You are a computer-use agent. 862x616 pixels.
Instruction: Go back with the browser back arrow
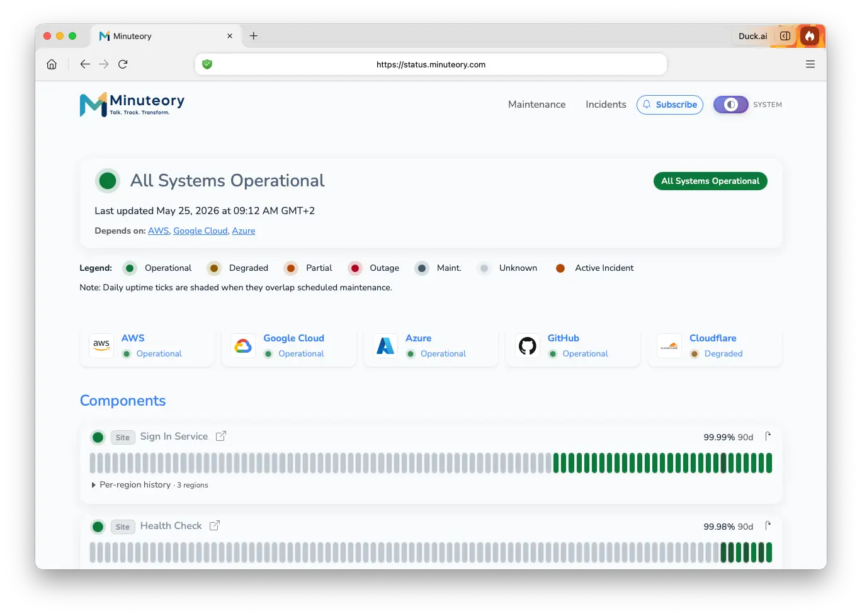tap(85, 64)
